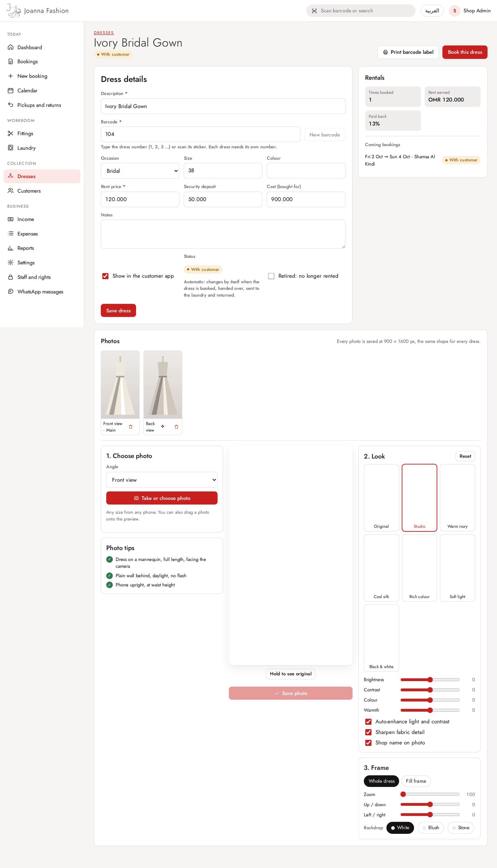Tick Retired: no longer rented checkbox
Image resolution: width=497 pixels, height=868 pixels.
(271, 276)
